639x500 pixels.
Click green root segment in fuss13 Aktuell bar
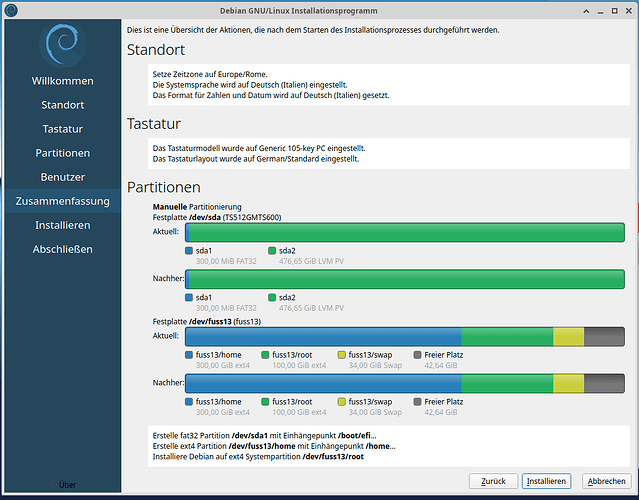coord(507,336)
